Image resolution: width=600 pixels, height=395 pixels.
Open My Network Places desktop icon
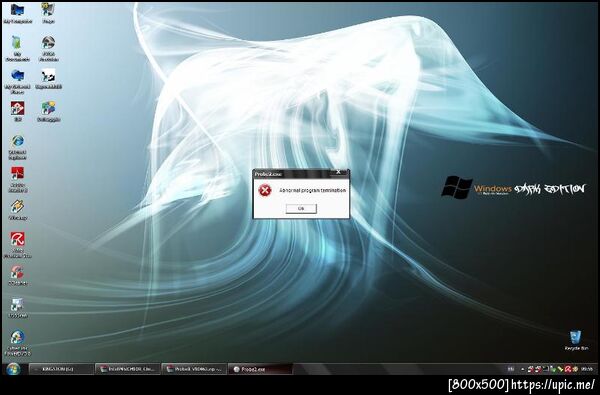pyautogui.click(x=18, y=81)
